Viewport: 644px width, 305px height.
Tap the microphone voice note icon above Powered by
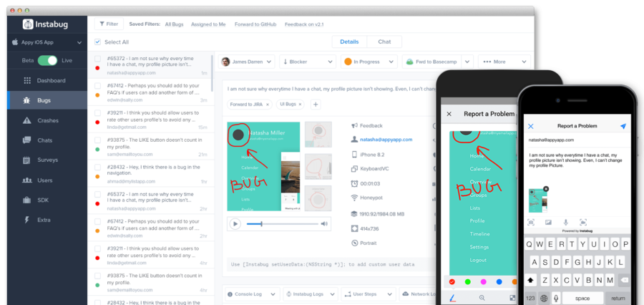pyautogui.click(x=565, y=223)
